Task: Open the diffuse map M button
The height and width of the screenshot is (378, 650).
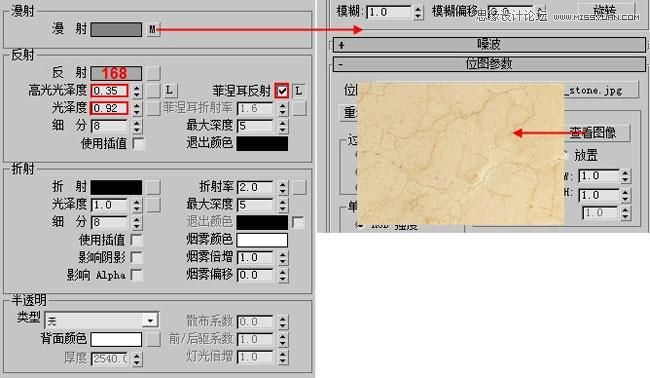Action: pos(153,29)
